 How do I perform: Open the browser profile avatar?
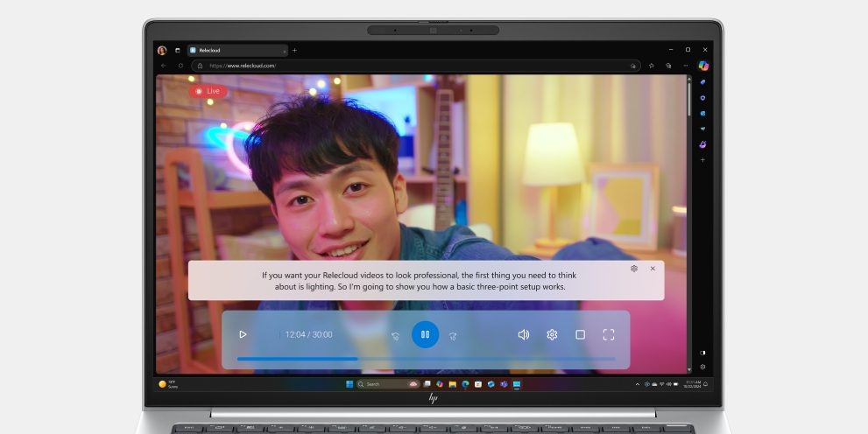click(x=162, y=50)
